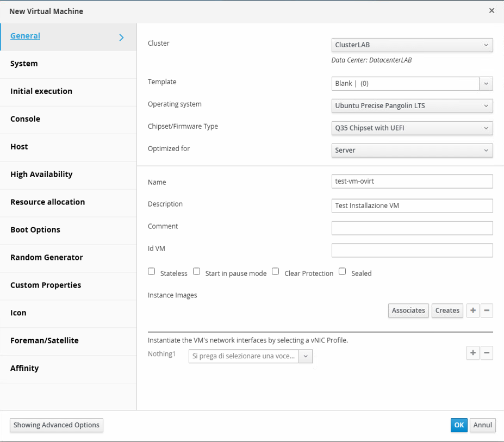Click plus icon next to Instance Images
This screenshot has height=442, width=504.
click(473, 310)
